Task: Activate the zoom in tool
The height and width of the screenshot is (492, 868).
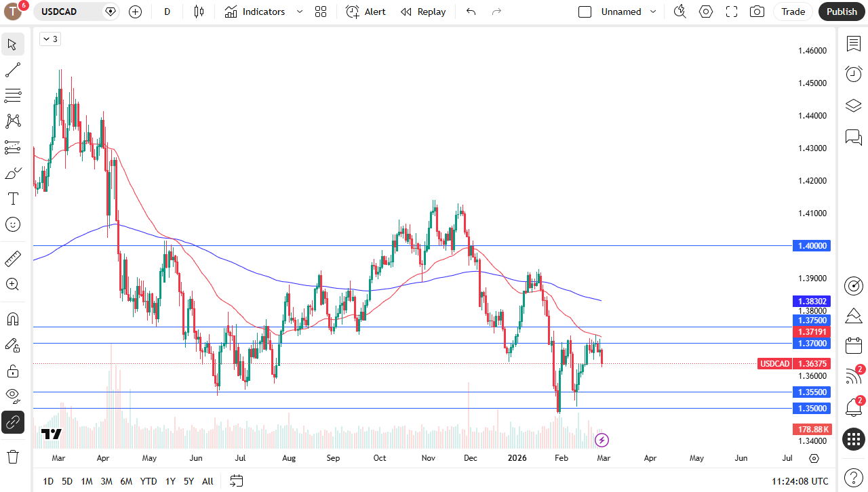Action: click(12, 284)
